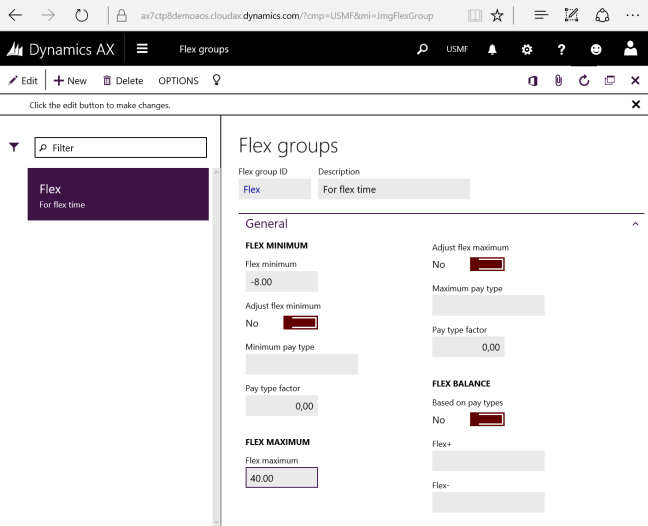Screen dimensions: 648x526
Task: Open the OPTIONS menu tab
Action: coord(178,80)
